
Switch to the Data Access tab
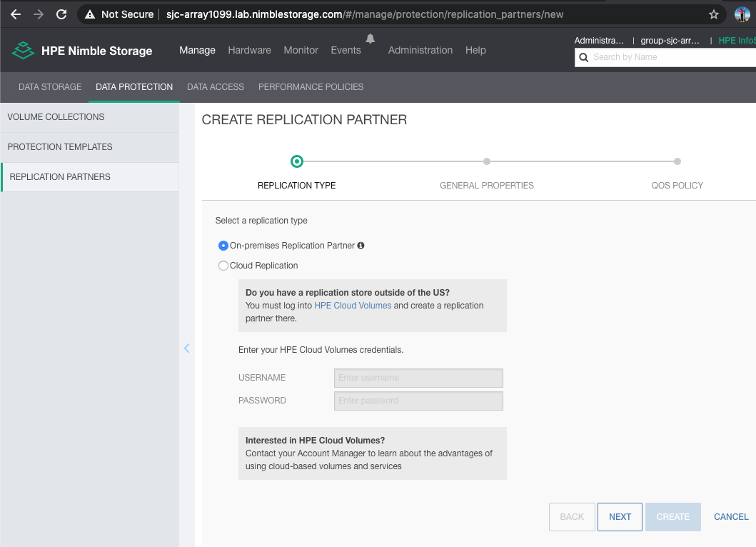pyautogui.click(x=216, y=87)
